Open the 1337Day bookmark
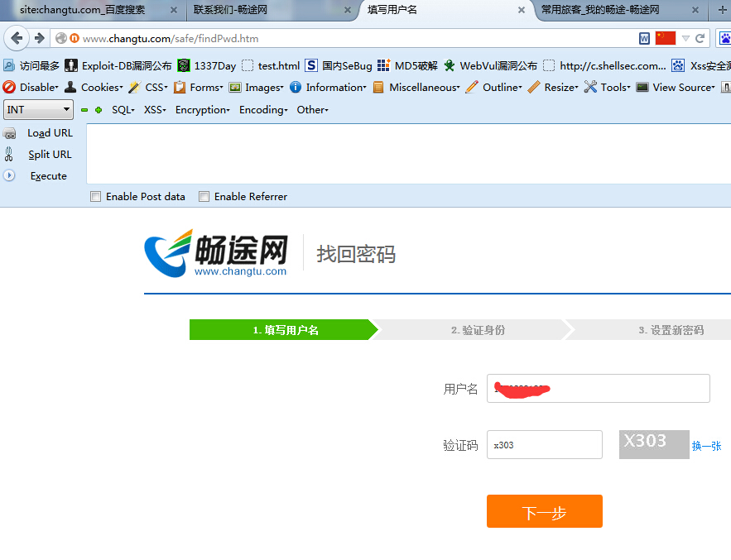 click(207, 65)
